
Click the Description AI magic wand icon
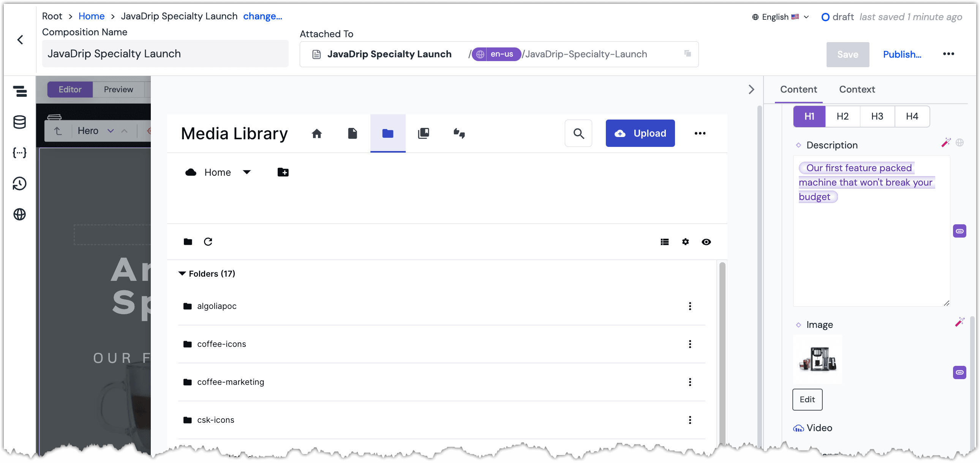coord(945,143)
